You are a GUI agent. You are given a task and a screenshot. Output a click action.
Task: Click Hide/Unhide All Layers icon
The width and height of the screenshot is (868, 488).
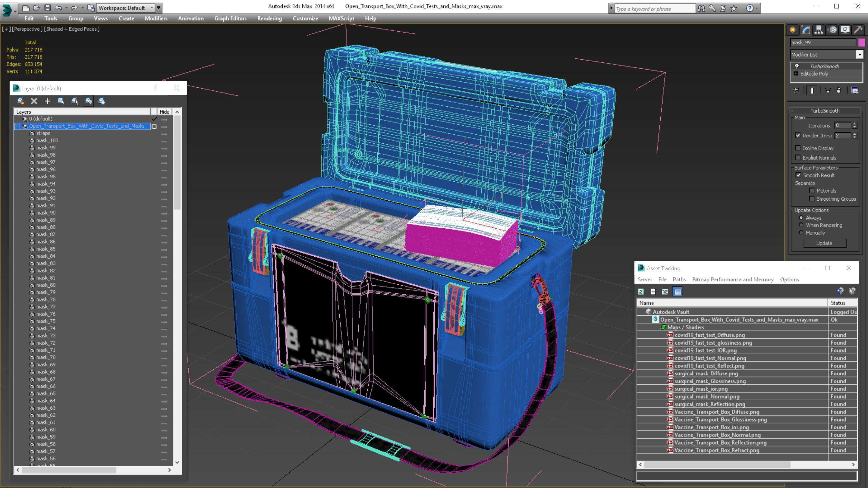pyautogui.click(x=88, y=101)
